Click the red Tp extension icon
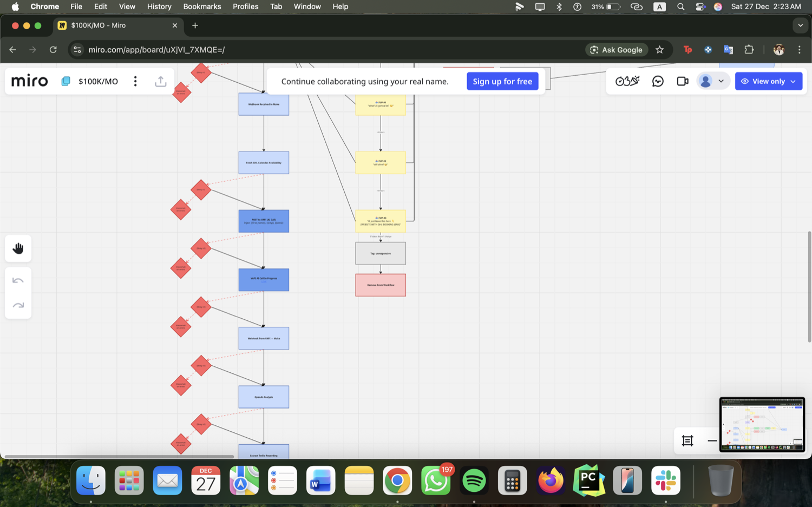Image resolution: width=812 pixels, height=507 pixels. coord(687,50)
